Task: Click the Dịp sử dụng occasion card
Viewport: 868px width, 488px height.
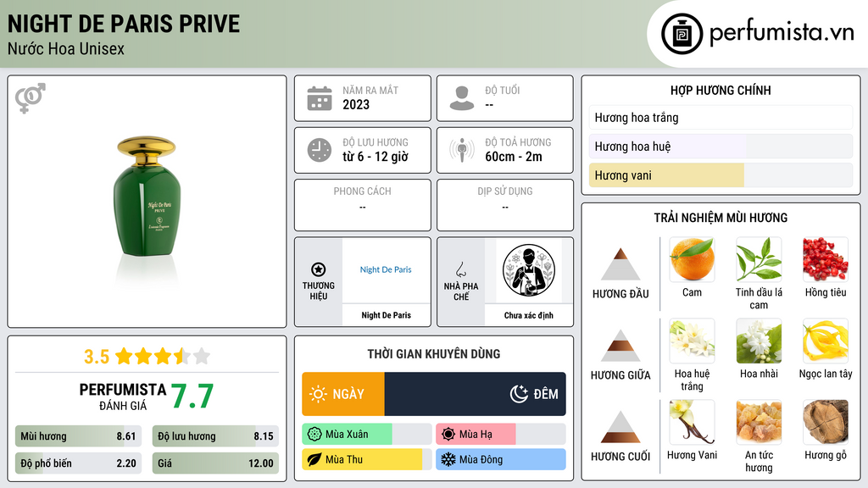Action: click(x=505, y=205)
